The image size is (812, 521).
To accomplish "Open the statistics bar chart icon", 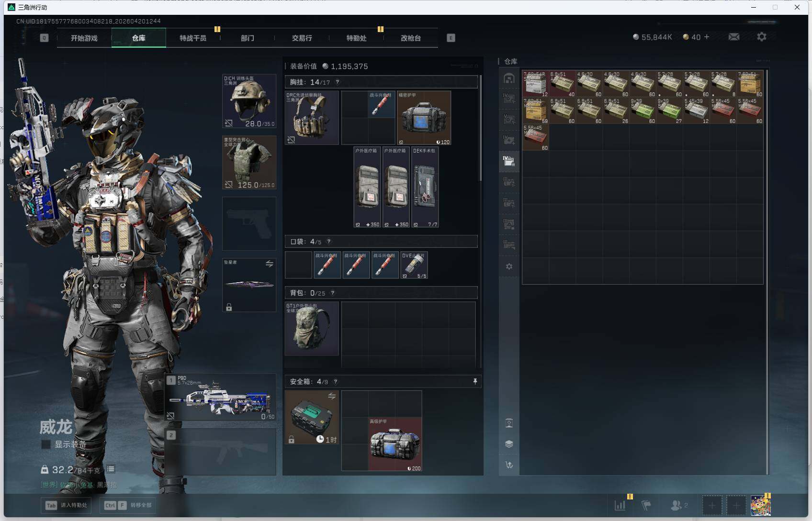I will click(620, 505).
